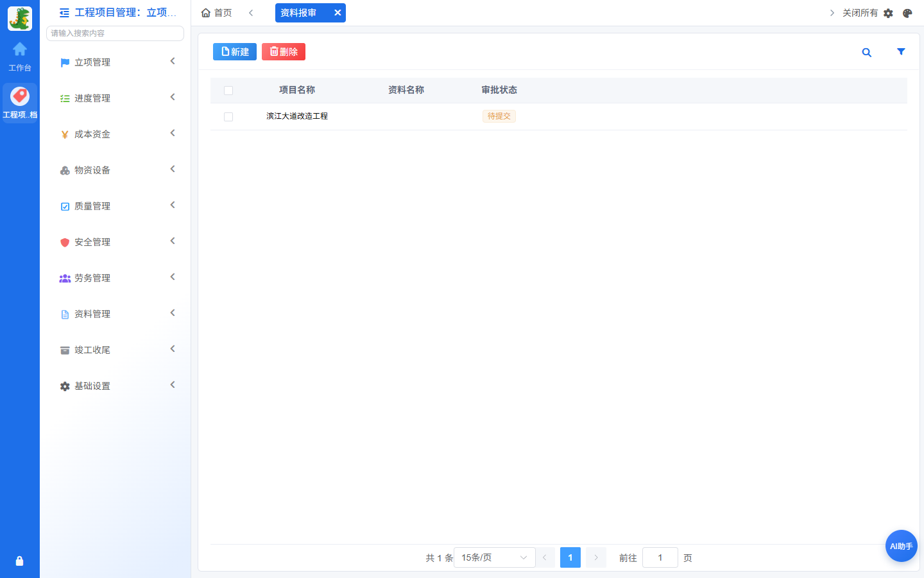Viewport: 924px width, 578px height.
Task: Tick the checkbox for 滨江大道改造工程 row
Action: pos(228,117)
